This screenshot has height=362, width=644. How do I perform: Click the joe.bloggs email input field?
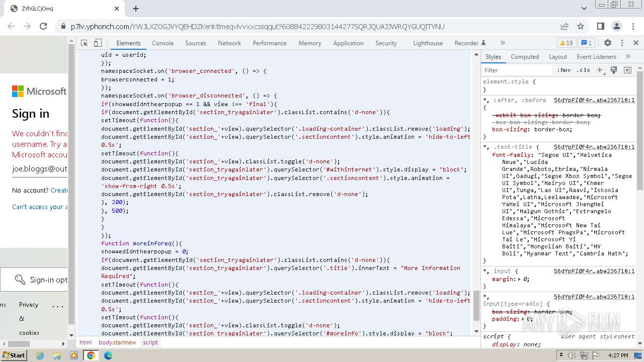(40, 169)
